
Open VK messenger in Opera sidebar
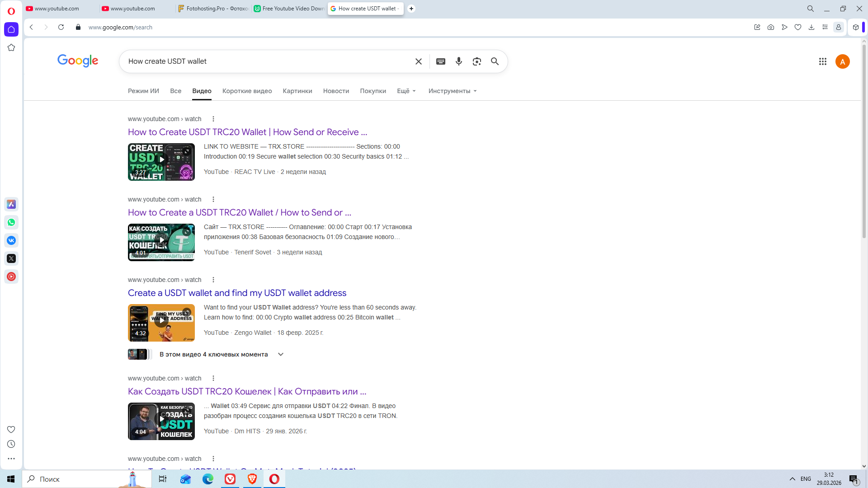click(11, 240)
